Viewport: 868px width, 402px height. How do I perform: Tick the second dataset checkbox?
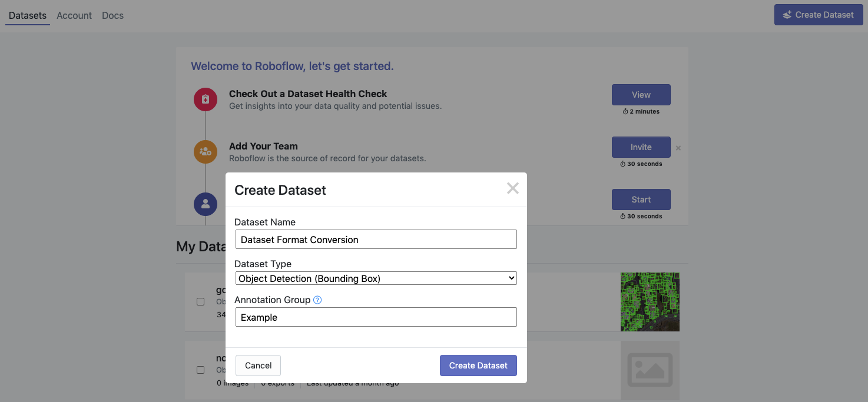200,370
